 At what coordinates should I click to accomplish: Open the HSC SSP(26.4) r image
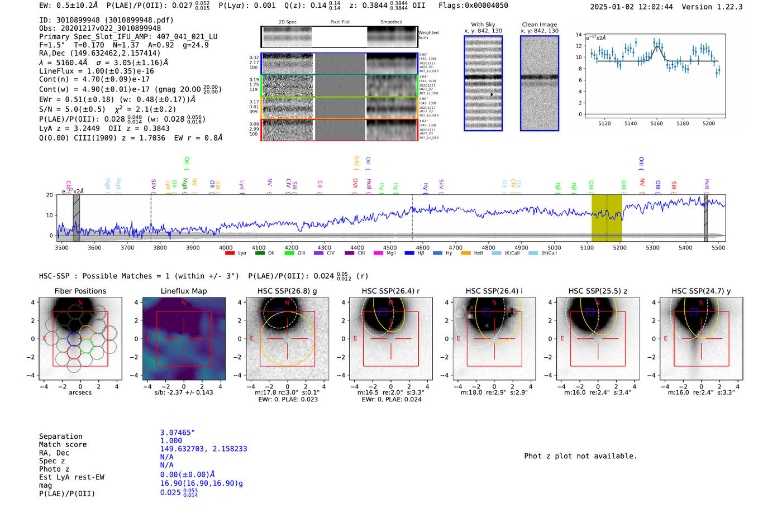391,339
